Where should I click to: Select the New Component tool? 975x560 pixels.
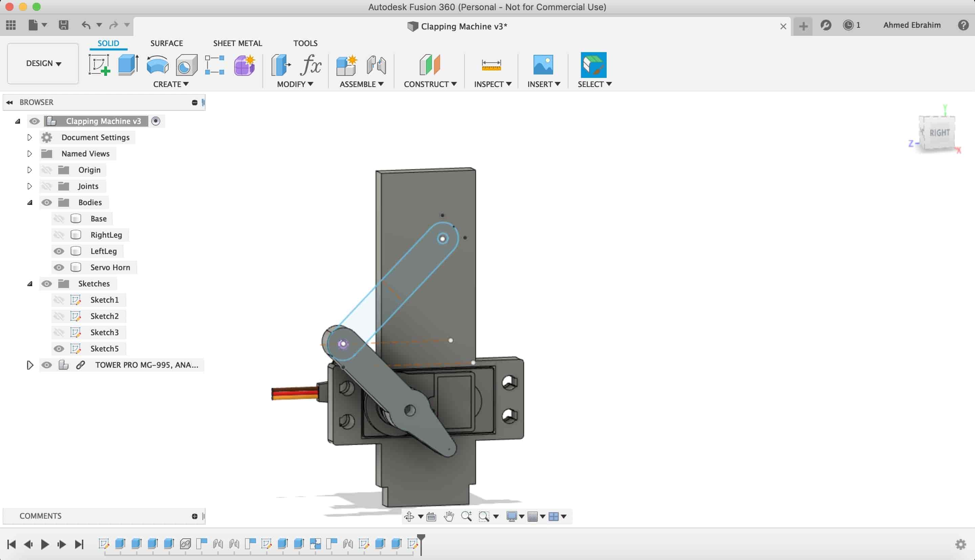347,65
